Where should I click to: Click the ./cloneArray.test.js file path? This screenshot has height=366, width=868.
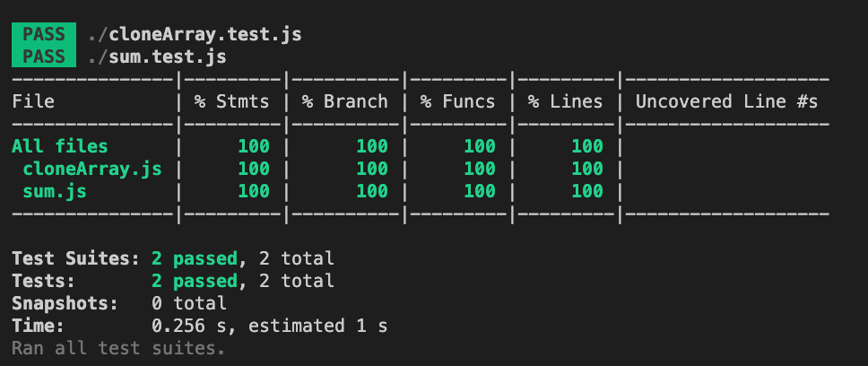click(195, 35)
